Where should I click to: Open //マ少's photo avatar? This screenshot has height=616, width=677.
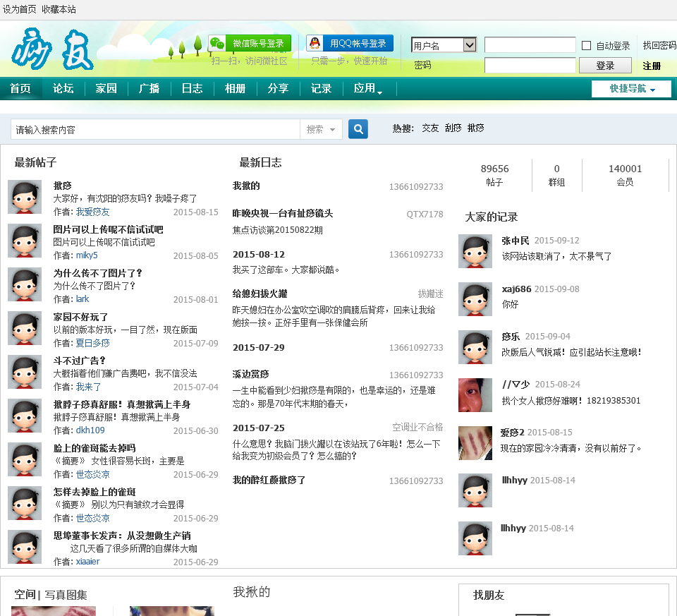coord(475,395)
